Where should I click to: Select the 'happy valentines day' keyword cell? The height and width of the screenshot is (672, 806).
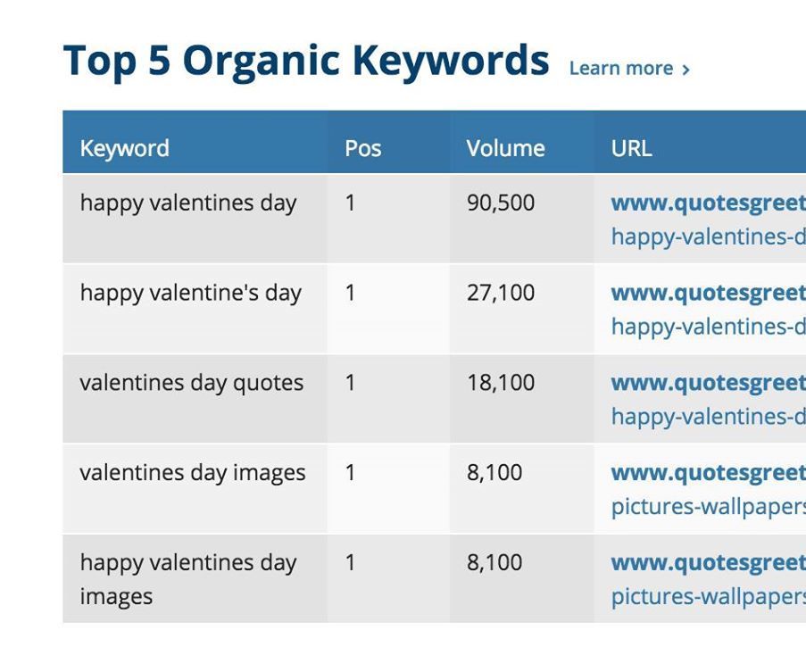coord(187,203)
